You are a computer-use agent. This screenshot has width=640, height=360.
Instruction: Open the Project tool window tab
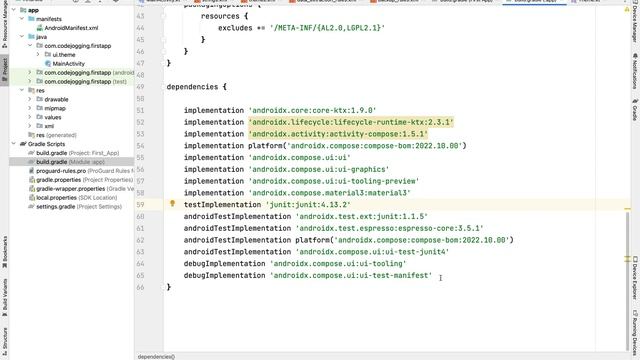point(4,69)
